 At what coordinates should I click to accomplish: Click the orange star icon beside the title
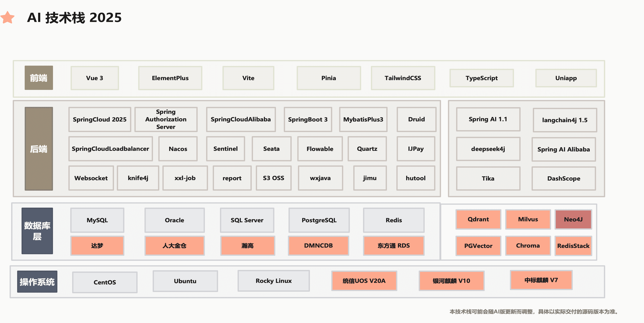(x=8, y=17)
